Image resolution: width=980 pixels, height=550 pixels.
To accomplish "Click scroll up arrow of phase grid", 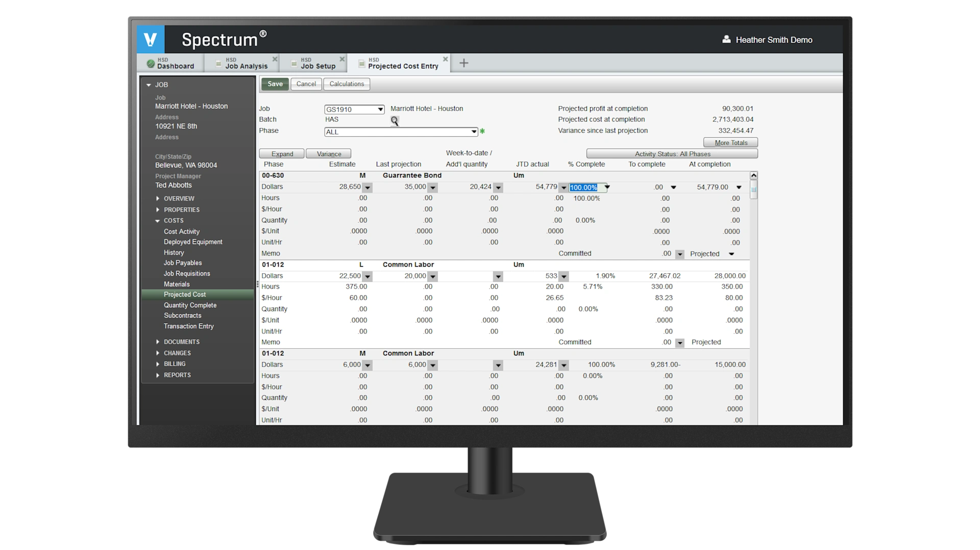I will pyautogui.click(x=753, y=176).
